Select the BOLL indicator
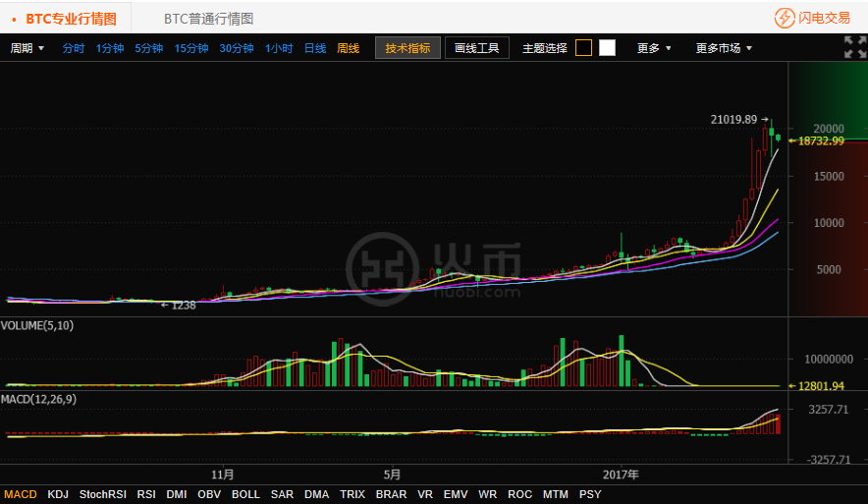Screen dimensions: 868x504 pos(245,494)
